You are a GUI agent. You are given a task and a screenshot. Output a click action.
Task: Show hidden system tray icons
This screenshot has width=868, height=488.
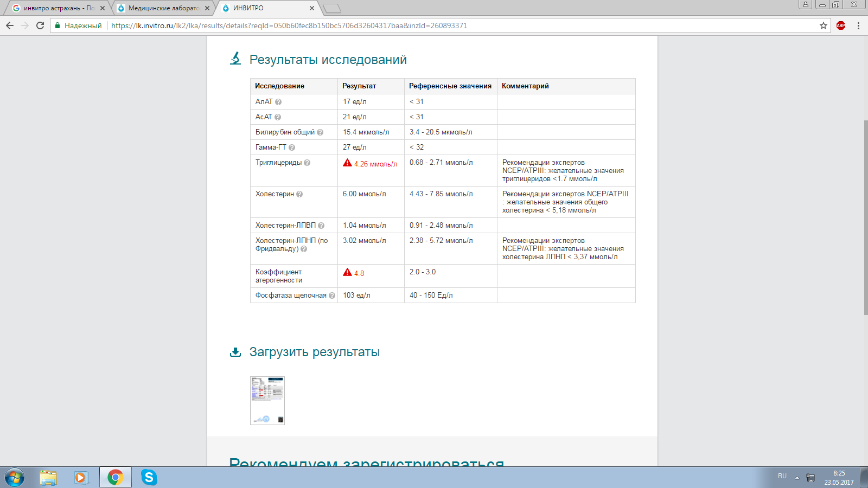pos(797,478)
